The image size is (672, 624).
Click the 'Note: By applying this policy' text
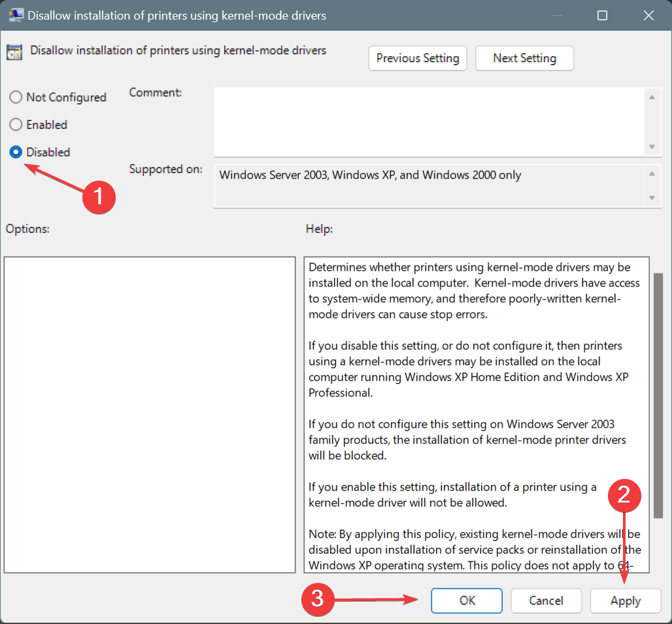point(475,550)
